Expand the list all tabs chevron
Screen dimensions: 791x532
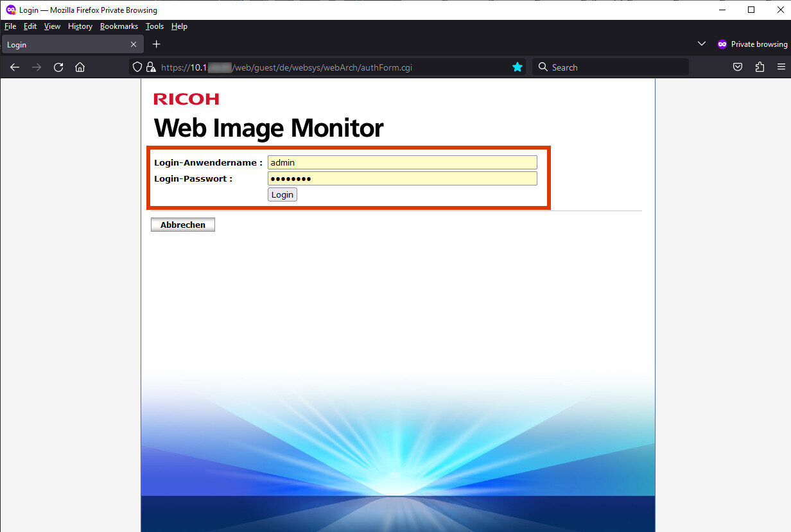(x=701, y=44)
